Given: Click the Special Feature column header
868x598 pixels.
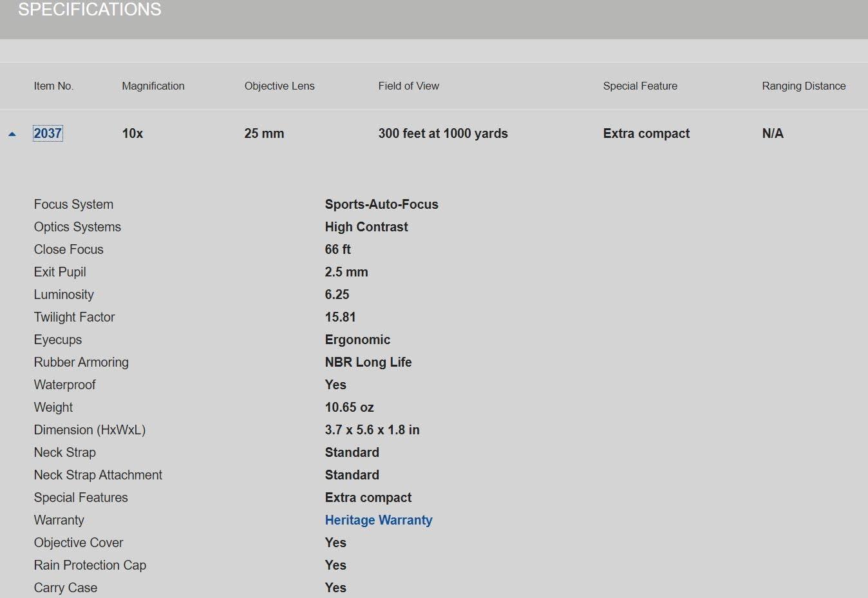Looking at the screenshot, I should pos(639,86).
